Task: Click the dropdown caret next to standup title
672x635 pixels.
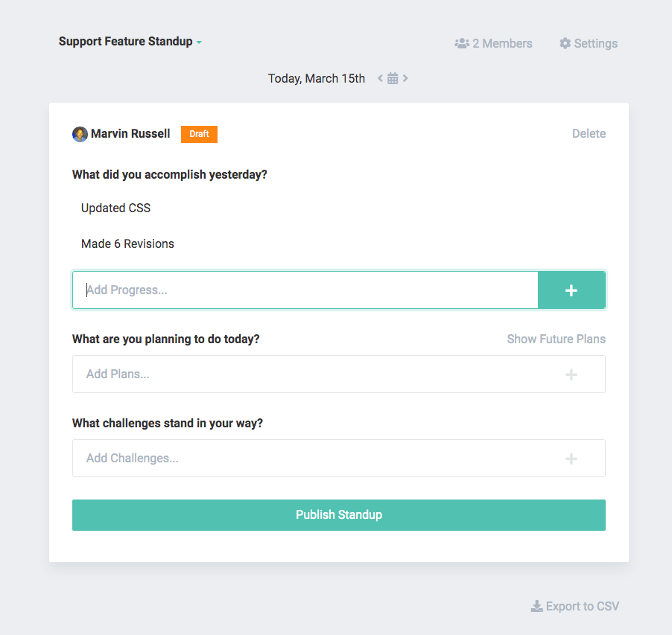Action: click(x=199, y=42)
